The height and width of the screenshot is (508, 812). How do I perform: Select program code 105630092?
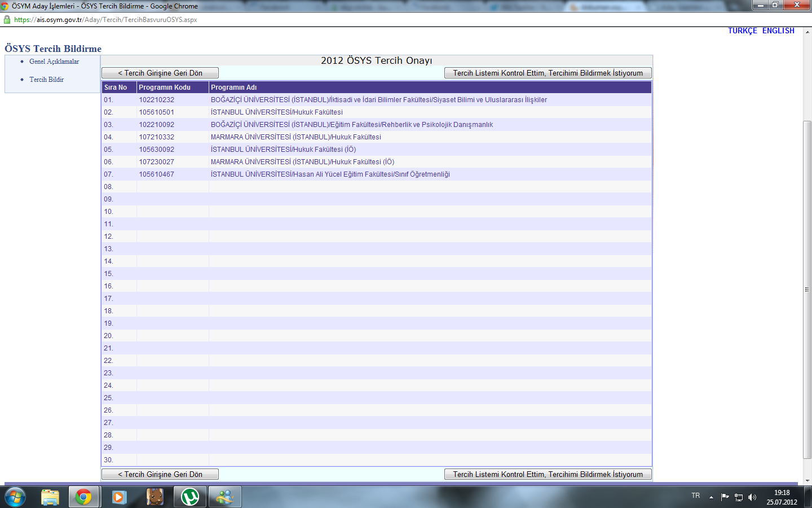tap(157, 150)
